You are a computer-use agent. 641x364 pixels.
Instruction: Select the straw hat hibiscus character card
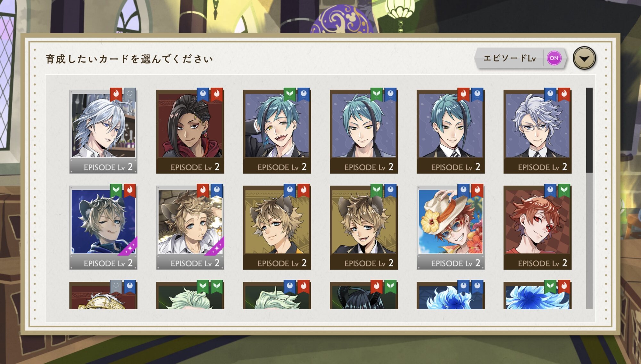pyautogui.click(x=451, y=227)
